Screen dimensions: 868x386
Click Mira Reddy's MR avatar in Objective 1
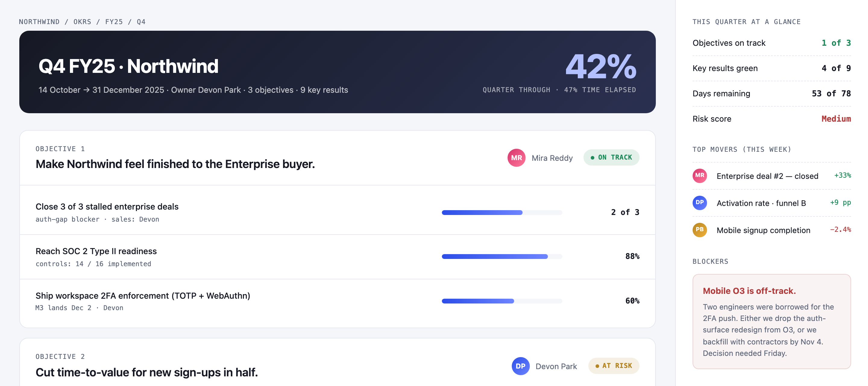click(516, 157)
